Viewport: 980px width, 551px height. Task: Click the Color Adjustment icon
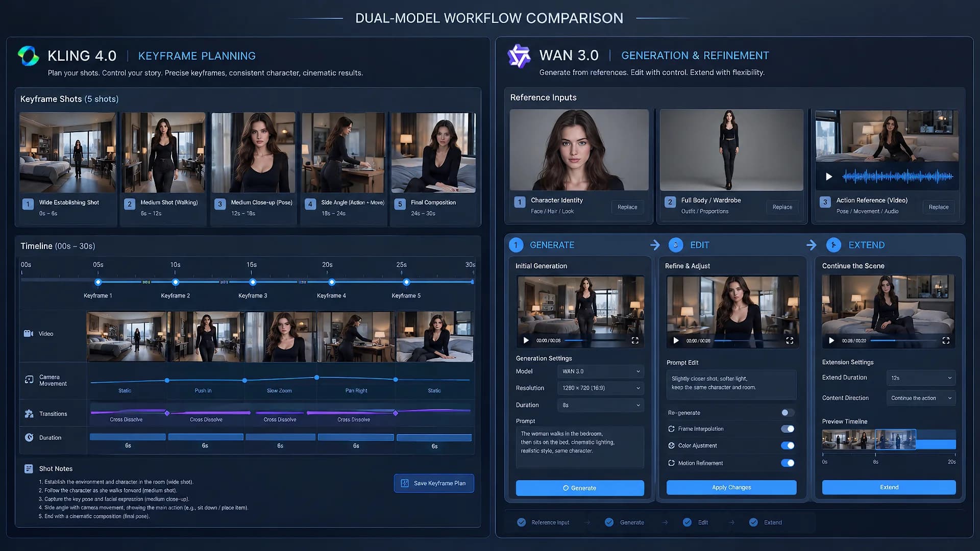[672, 446]
